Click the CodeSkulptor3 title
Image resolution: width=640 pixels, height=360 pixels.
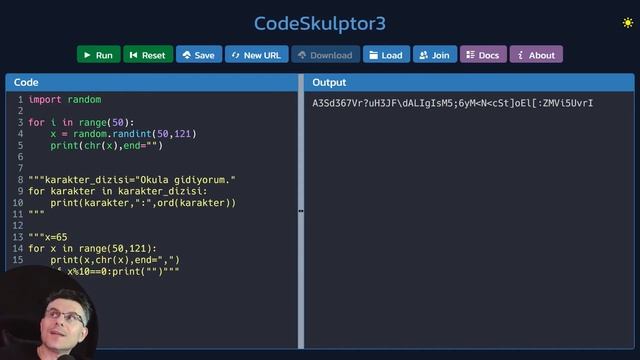click(x=320, y=23)
